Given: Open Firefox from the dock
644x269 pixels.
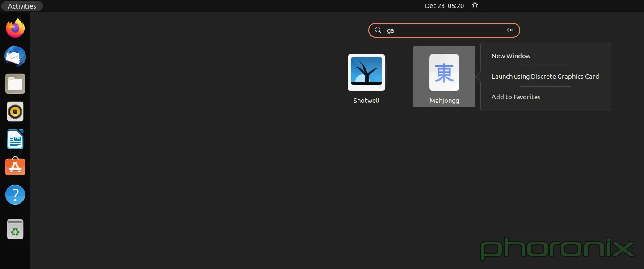Looking at the screenshot, I should pos(15,29).
